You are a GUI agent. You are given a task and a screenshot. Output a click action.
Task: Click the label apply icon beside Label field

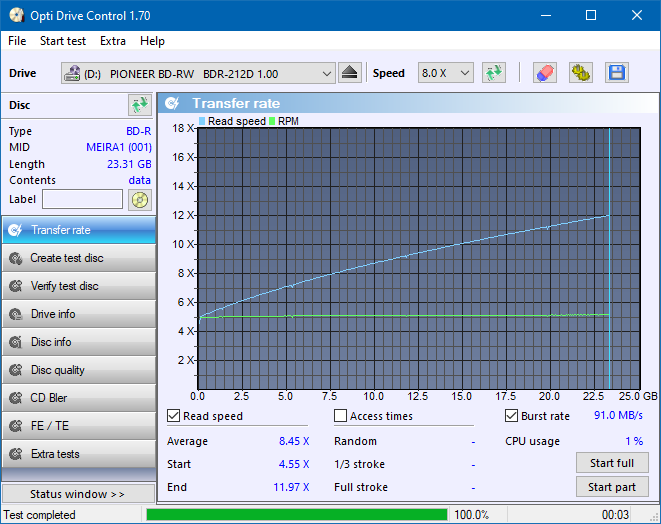point(140,200)
